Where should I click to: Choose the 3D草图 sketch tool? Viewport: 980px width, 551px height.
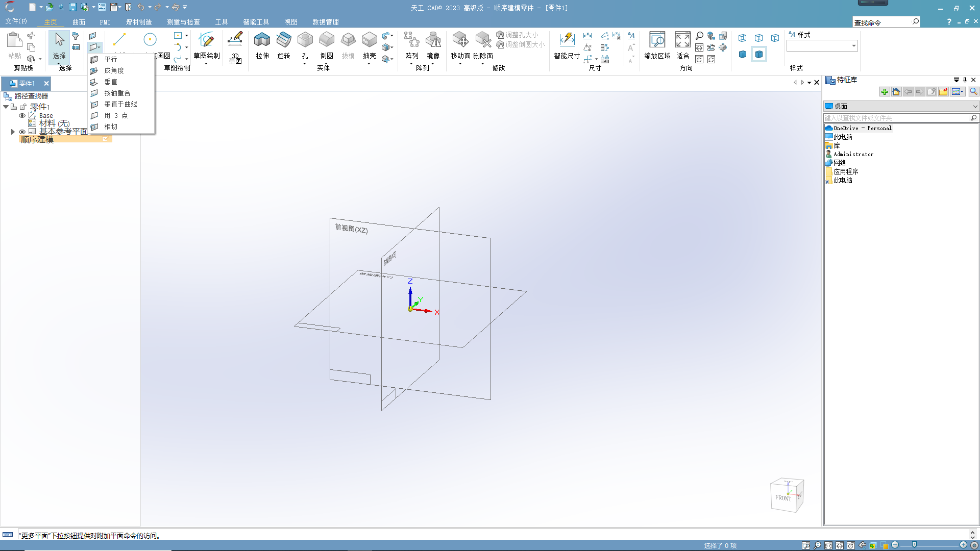coord(235,47)
